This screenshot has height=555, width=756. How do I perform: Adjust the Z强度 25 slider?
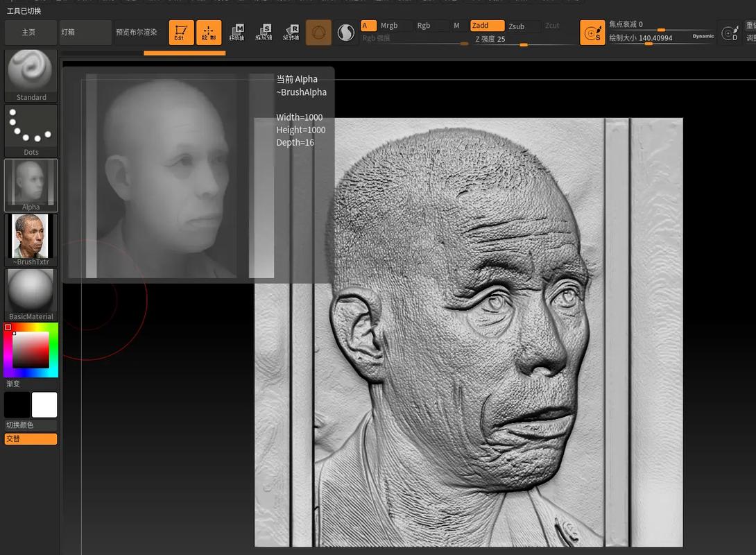[524, 40]
